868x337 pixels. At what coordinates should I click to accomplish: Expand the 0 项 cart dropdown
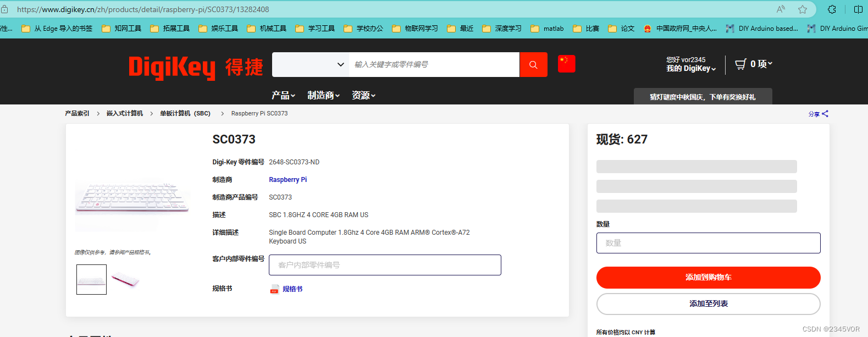coord(761,64)
